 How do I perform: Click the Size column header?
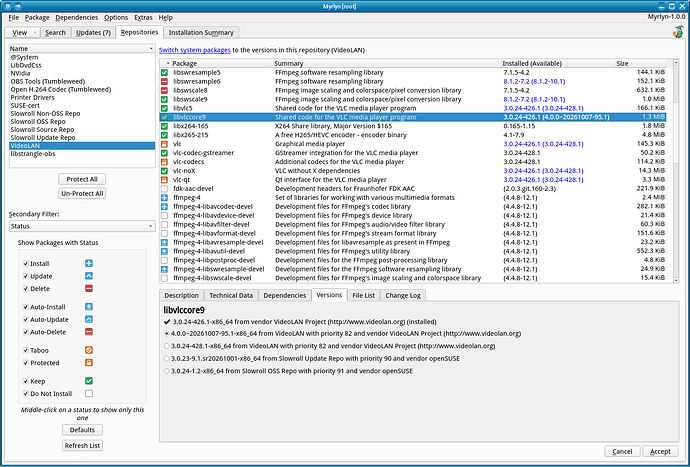(642, 63)
